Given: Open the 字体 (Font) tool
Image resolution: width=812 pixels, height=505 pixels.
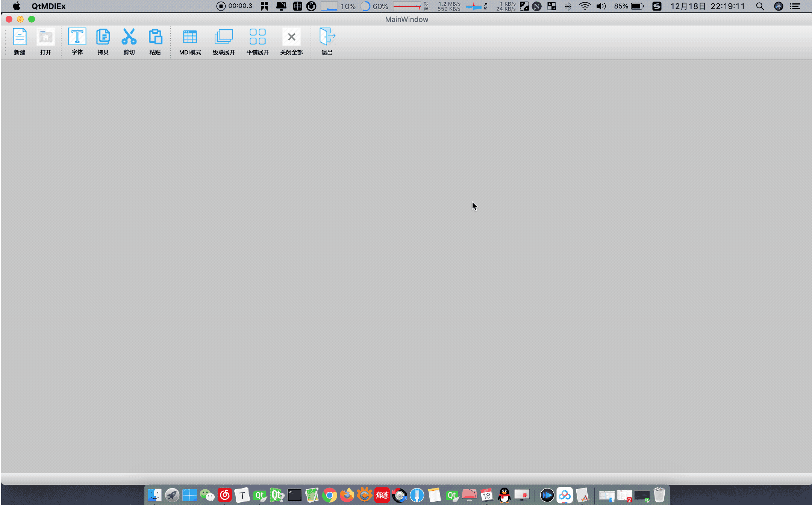Looking at the screenshot, I should click(77, 37).
